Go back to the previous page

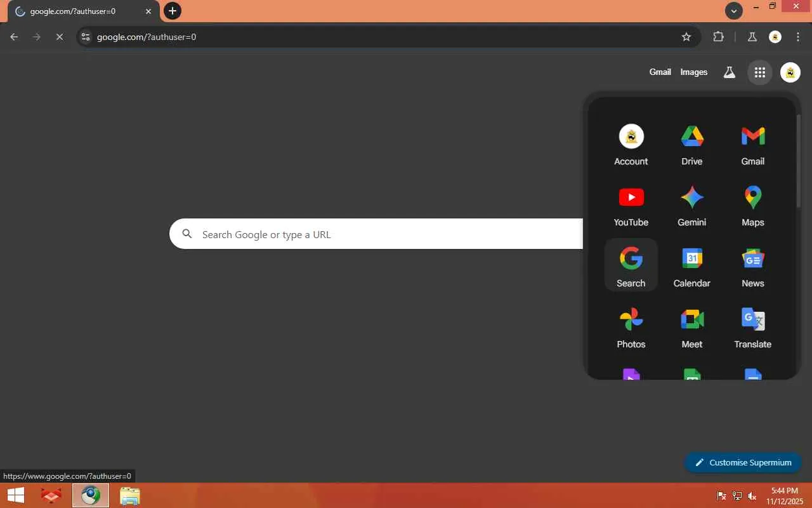click(x=14, y=37)
